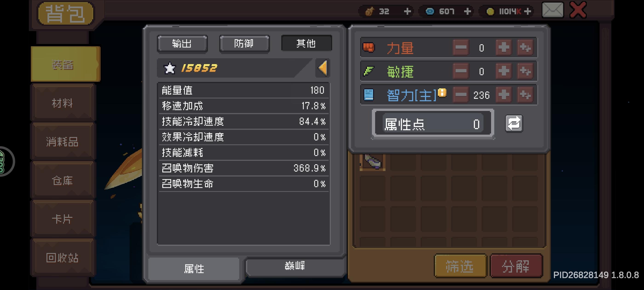Click the attribute points reset refresh icon

pos(514,123)
